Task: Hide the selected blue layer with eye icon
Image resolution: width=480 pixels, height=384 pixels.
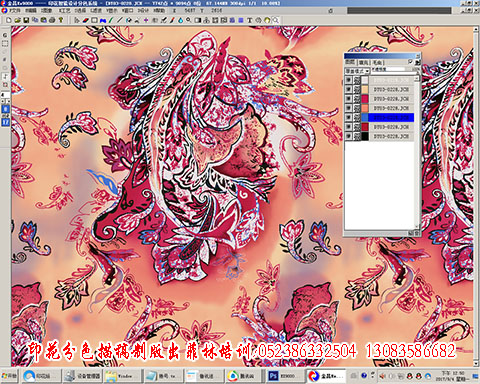Action: [x=348, y=117]
